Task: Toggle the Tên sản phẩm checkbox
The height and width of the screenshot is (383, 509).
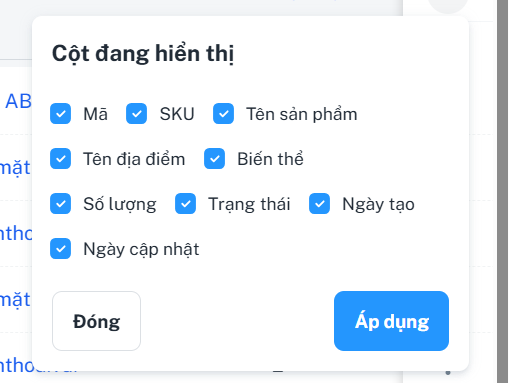Action: click(x=223, y=114)
